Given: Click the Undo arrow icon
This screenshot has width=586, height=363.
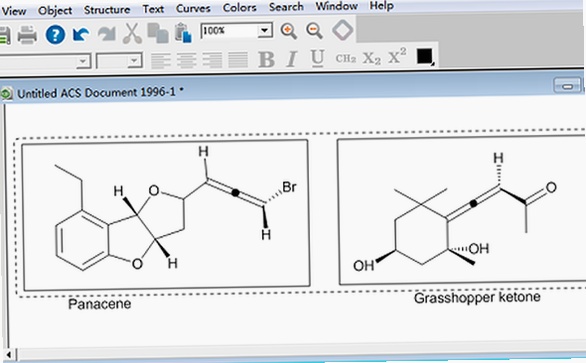Looking at the screenshot, I should coord(80,34).
